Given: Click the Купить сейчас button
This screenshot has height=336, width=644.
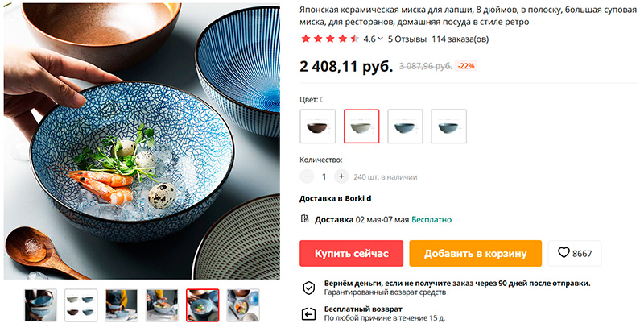Looking at the screenshot, I should [351, 253].
